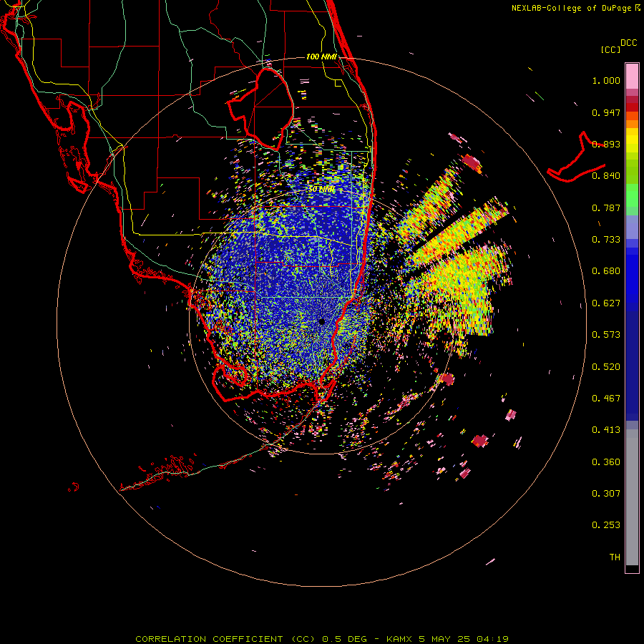Select the 0.360 scale value
The height and width of the screenshot is (644, 644).
point(606,462)
